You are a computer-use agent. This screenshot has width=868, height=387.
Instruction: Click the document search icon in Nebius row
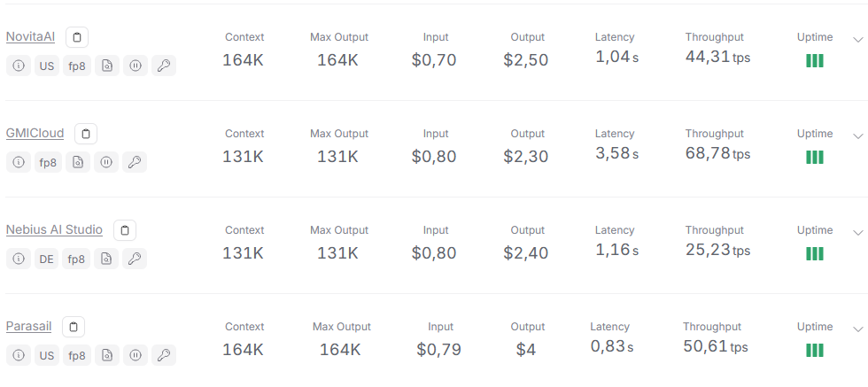[106, 259]
